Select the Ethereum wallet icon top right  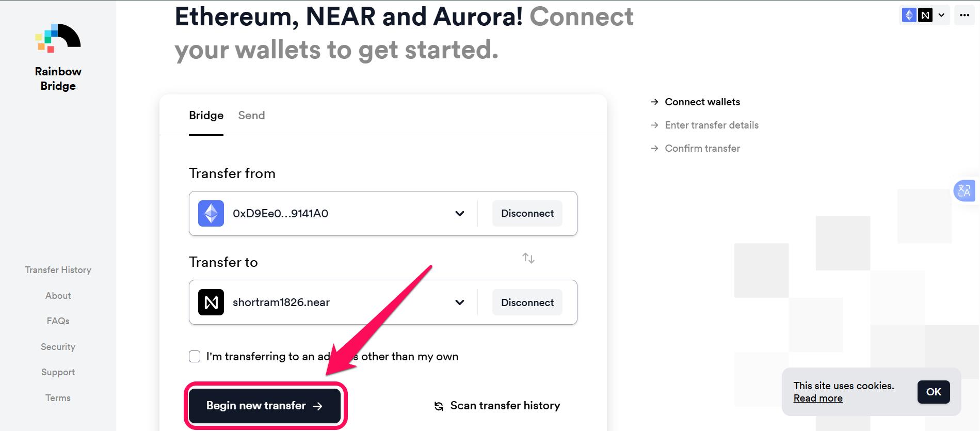click(910, 15)
